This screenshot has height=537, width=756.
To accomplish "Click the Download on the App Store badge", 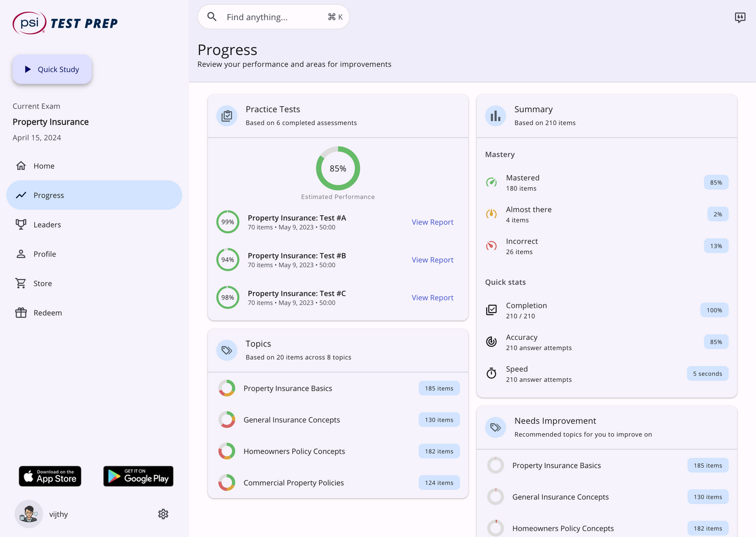I will point(50,476).
